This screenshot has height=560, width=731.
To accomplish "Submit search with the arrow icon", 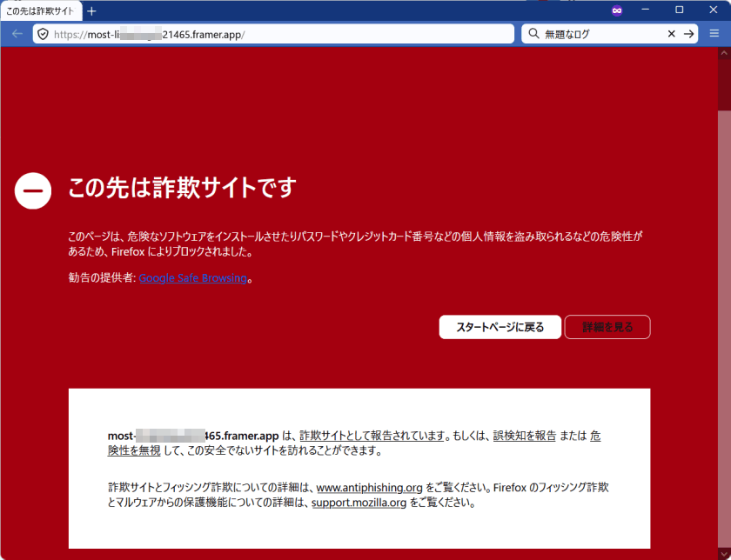I will pyautogui.click(x=688, y=34).
